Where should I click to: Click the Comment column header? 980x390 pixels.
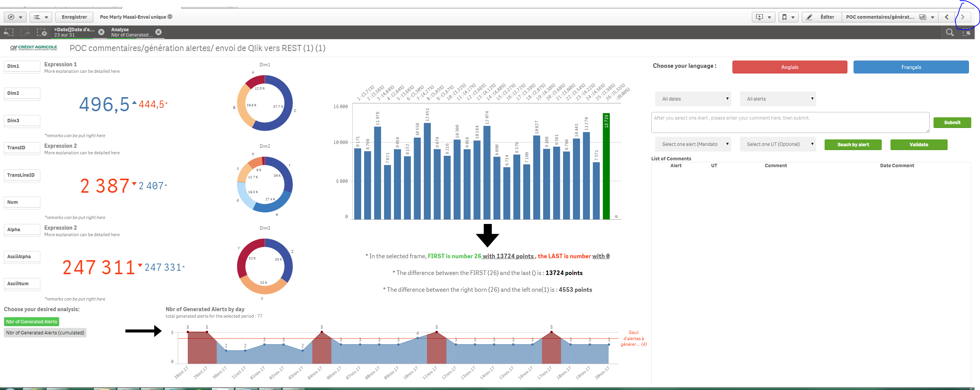pos(775,166)
